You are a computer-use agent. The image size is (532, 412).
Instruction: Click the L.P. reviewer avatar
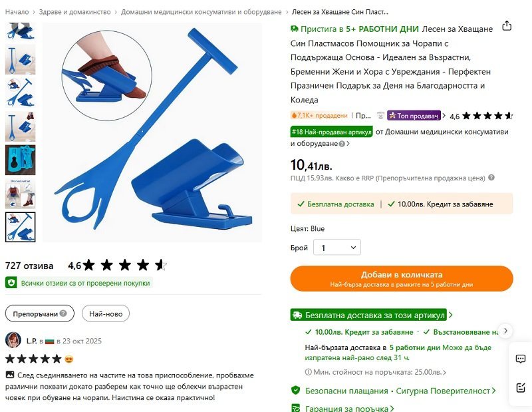13,340
